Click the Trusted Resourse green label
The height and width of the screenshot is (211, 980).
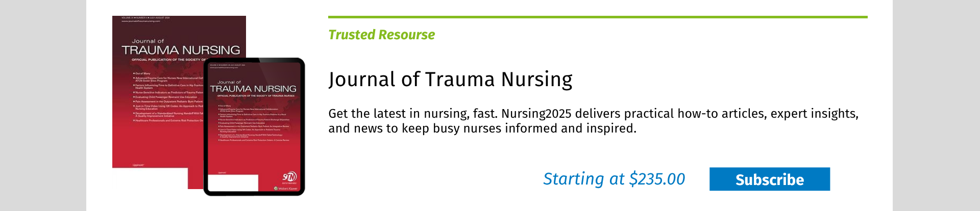(x=381, y=35)
